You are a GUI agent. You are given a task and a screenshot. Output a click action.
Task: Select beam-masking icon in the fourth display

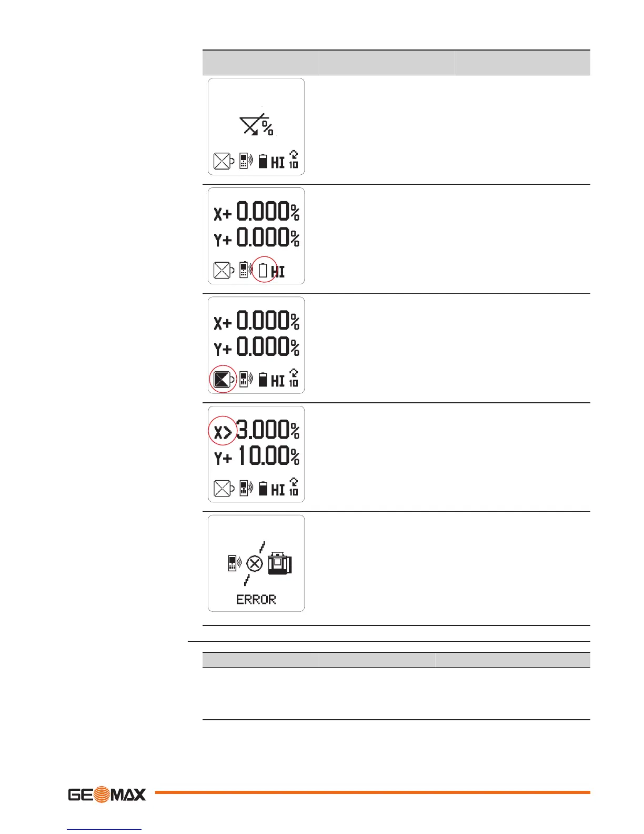224,489
